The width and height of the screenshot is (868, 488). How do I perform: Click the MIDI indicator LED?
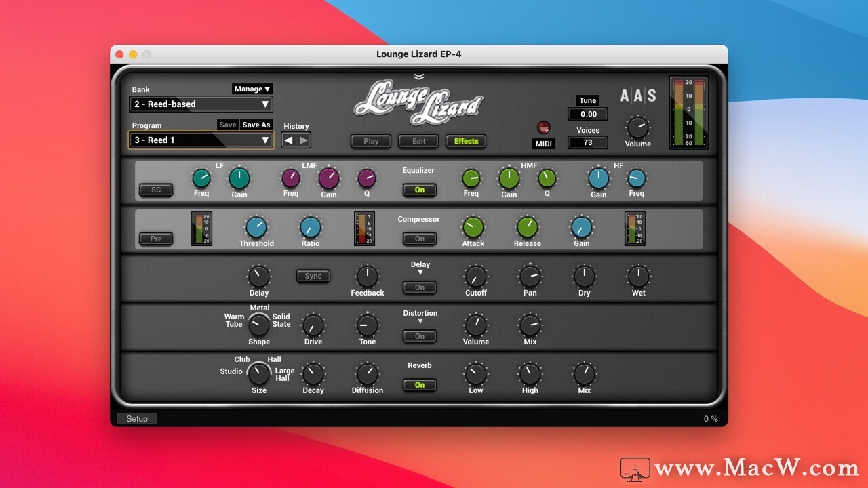(544, 127)
